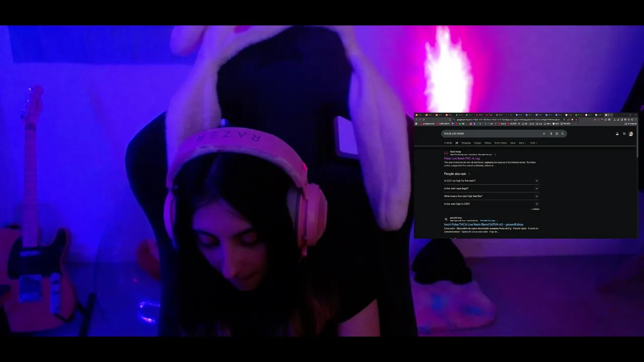Switch to the Videos results tab
This screenshot has height=362, width=644.
click(488, 143)
